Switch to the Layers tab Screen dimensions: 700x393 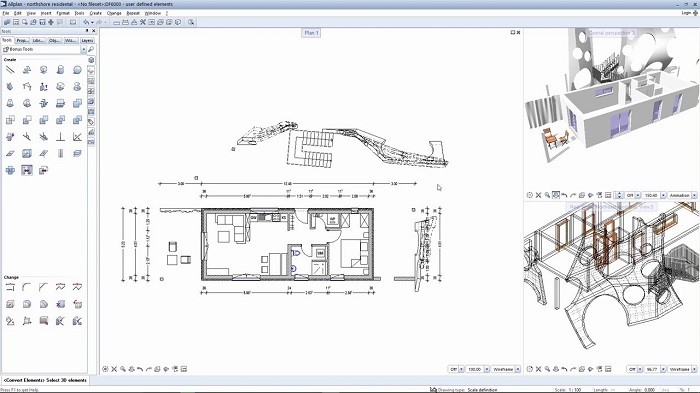[87, 40]
